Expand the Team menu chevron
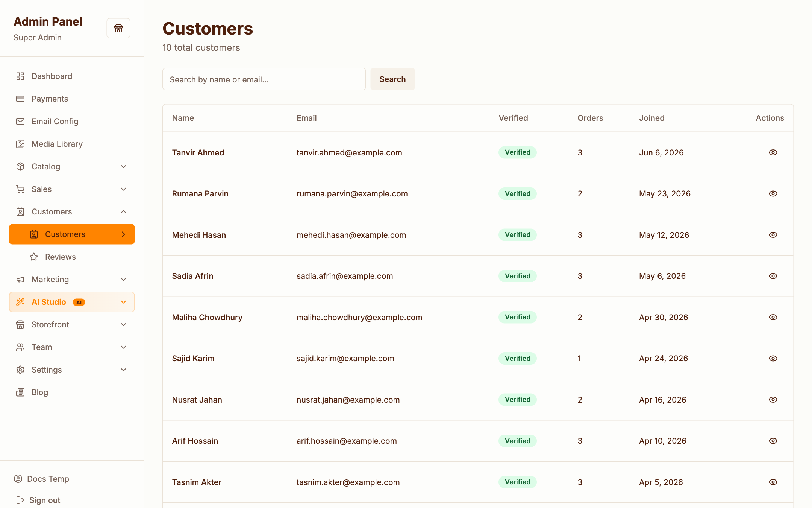 (123, 347)
